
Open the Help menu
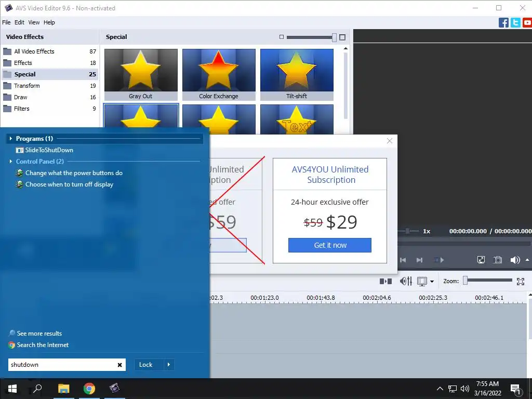pyautogui.click(x=49, y=22)
